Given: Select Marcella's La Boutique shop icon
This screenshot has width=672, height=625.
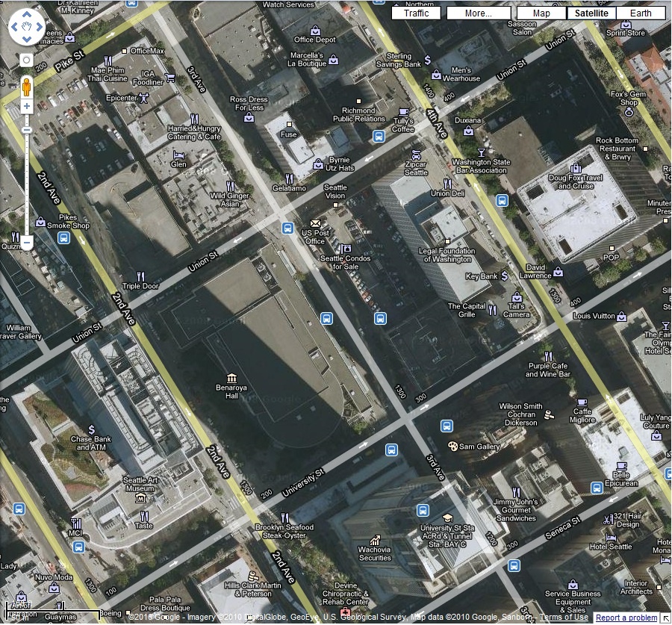Looking at the screenshot, I should point(334,60).
